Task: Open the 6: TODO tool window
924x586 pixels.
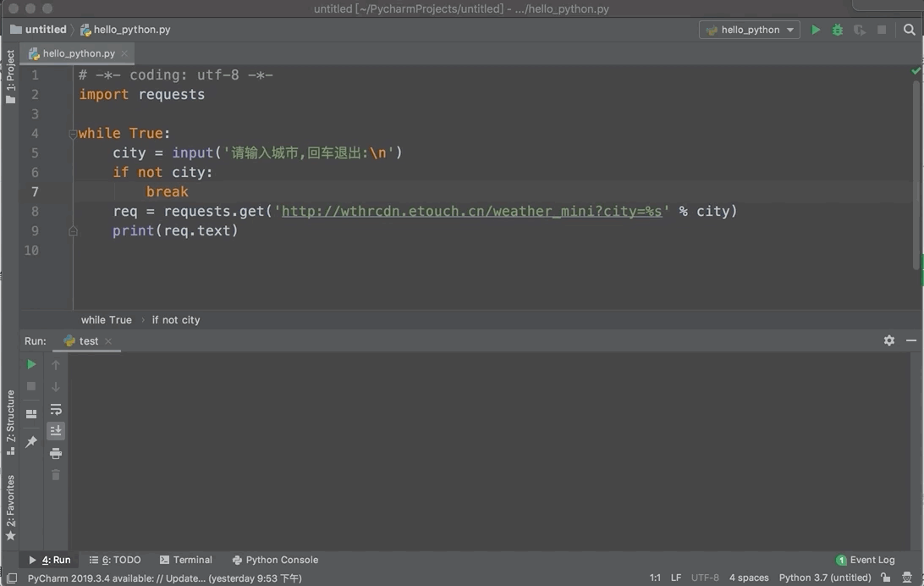Action: (115, 560)
